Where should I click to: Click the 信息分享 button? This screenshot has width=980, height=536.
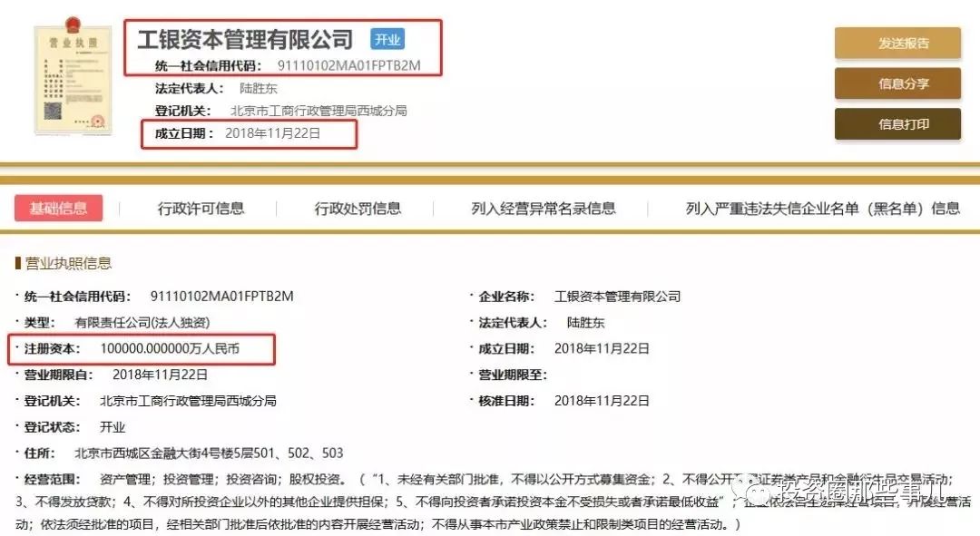pos(897,83)
